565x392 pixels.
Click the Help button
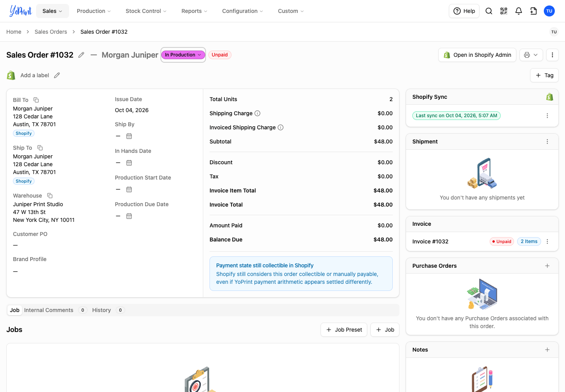(464, 11)
